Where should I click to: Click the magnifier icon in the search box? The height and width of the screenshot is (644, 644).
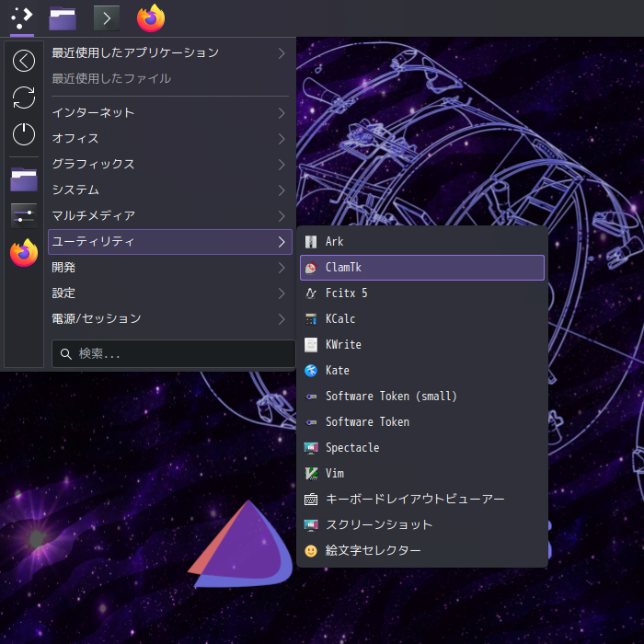pos(65,353)
